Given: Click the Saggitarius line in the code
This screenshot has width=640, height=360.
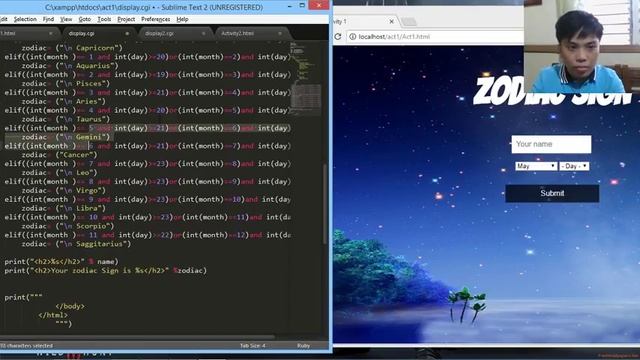Looking at the screenshot, I should click(76, 244).
